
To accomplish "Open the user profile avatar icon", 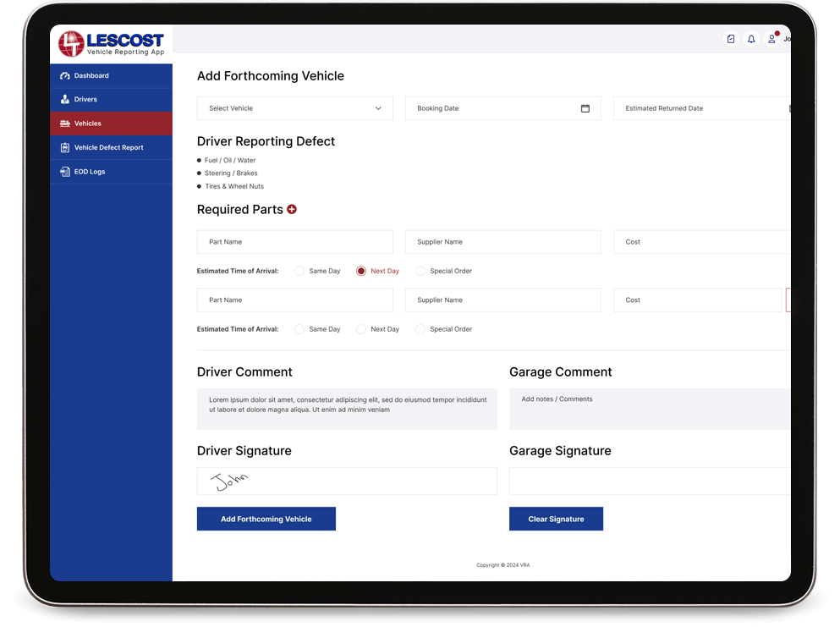I will 771,39.
